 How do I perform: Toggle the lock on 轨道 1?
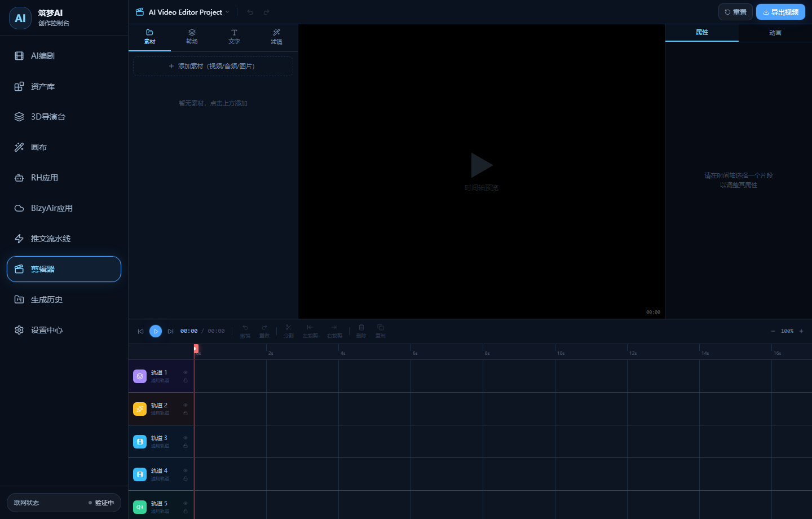(186, 381)
